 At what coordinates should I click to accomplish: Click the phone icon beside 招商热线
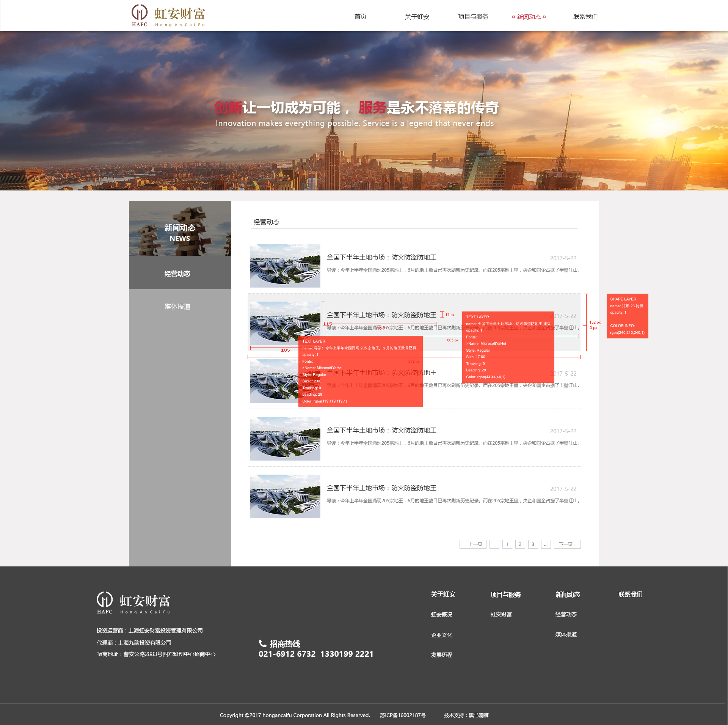click(262, 643)
